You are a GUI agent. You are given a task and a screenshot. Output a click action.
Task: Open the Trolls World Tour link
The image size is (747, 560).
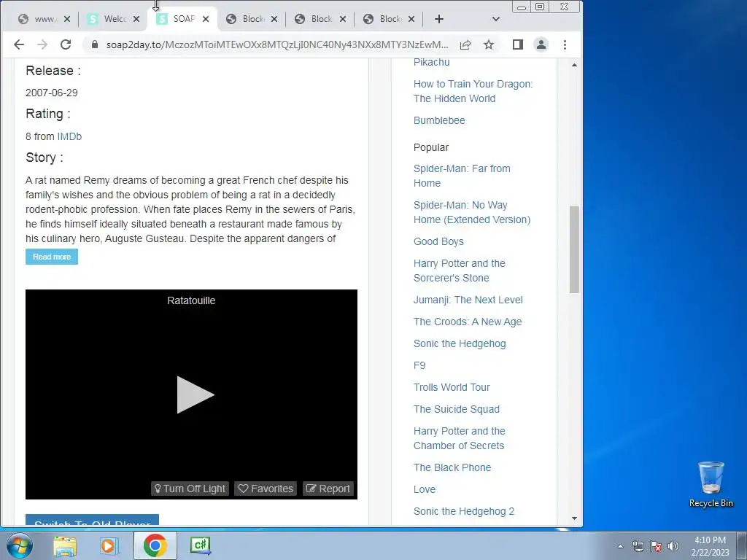pos(452,387)
